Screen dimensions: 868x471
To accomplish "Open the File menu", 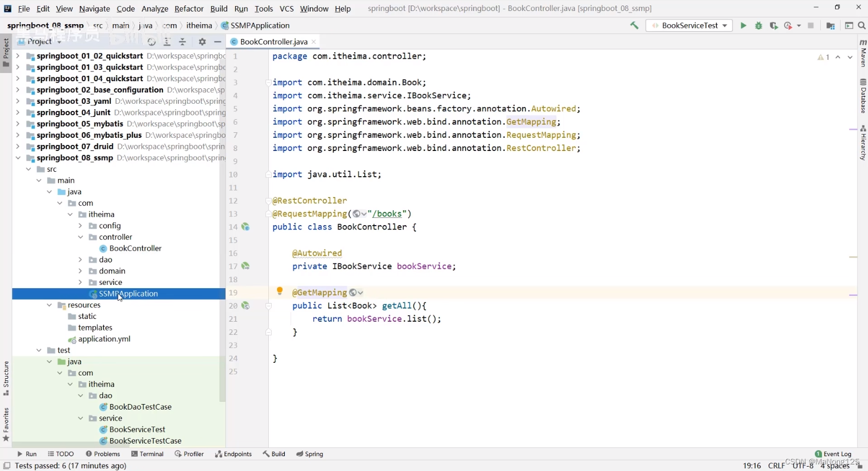I will pos(24,9).
